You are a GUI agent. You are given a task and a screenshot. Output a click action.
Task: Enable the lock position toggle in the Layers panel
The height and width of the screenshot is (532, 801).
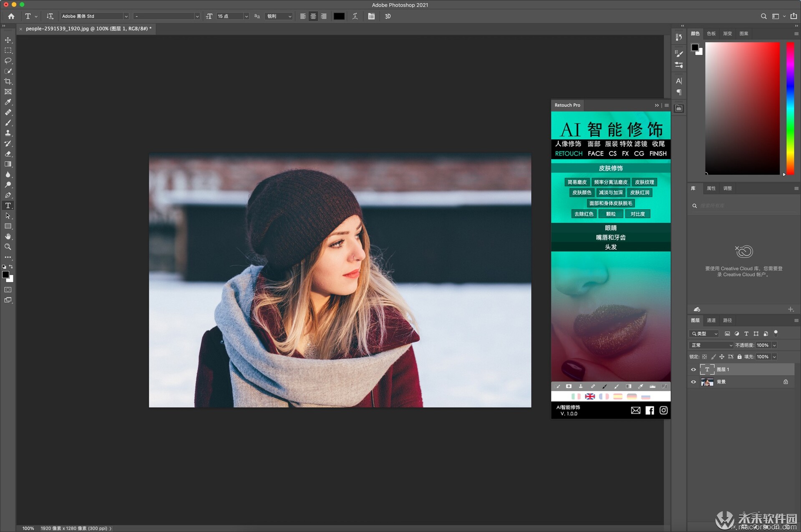point(722,357)
